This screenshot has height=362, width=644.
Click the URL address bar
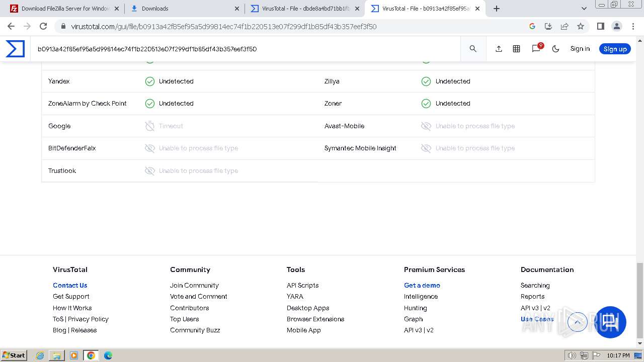pos(292,26)
